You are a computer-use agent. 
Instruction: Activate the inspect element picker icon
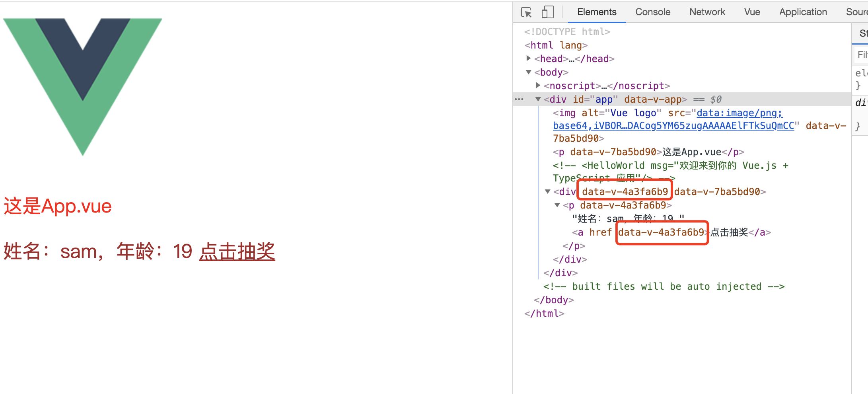[x=526, y=12]
